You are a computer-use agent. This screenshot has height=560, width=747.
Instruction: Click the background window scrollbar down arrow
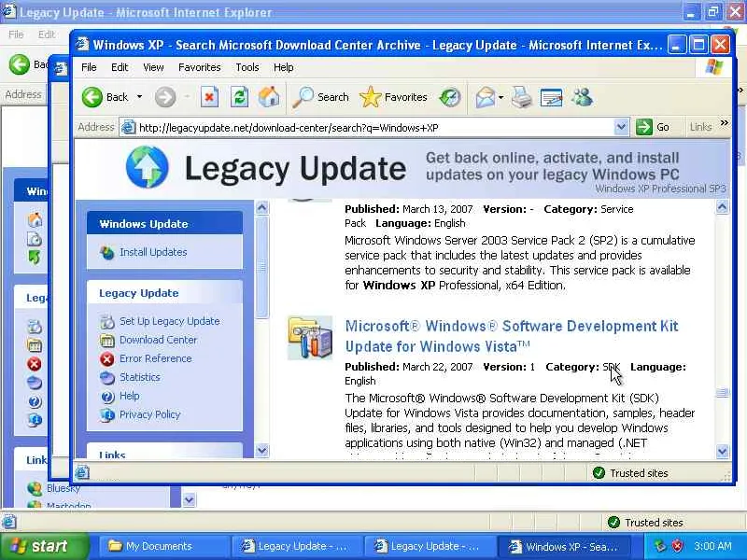[190, 499]
